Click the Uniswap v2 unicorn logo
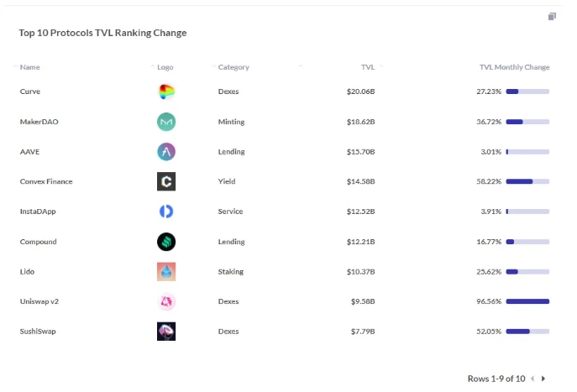This screenshot has width=577, height=392. click(166, 301)
